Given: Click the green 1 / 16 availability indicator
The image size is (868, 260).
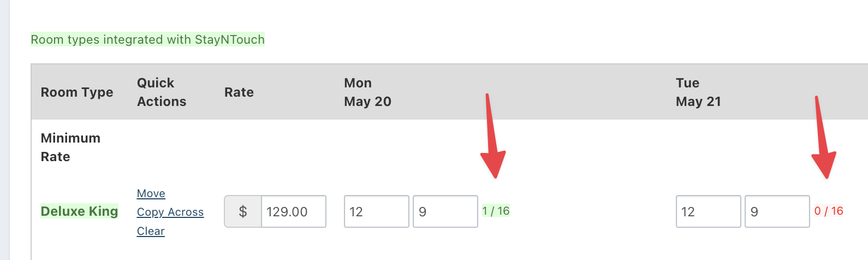Looking at the screenshot, I should 496,211.
